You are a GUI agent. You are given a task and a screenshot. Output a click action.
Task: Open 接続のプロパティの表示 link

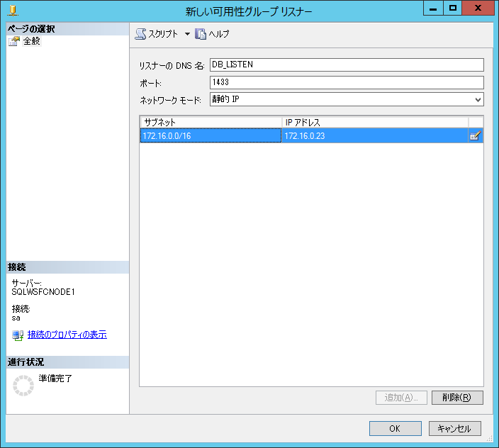click(67, 335)
